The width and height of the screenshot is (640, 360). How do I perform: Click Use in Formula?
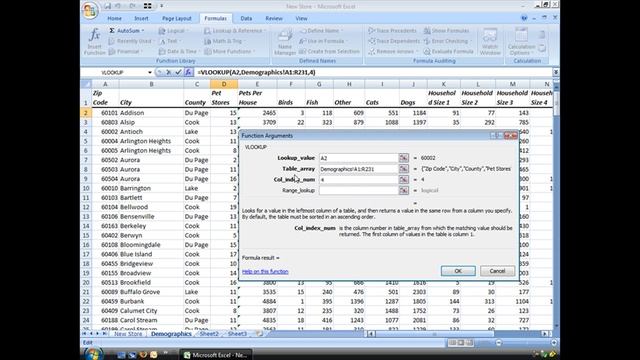pyautogui.click(x=323, y=41)
